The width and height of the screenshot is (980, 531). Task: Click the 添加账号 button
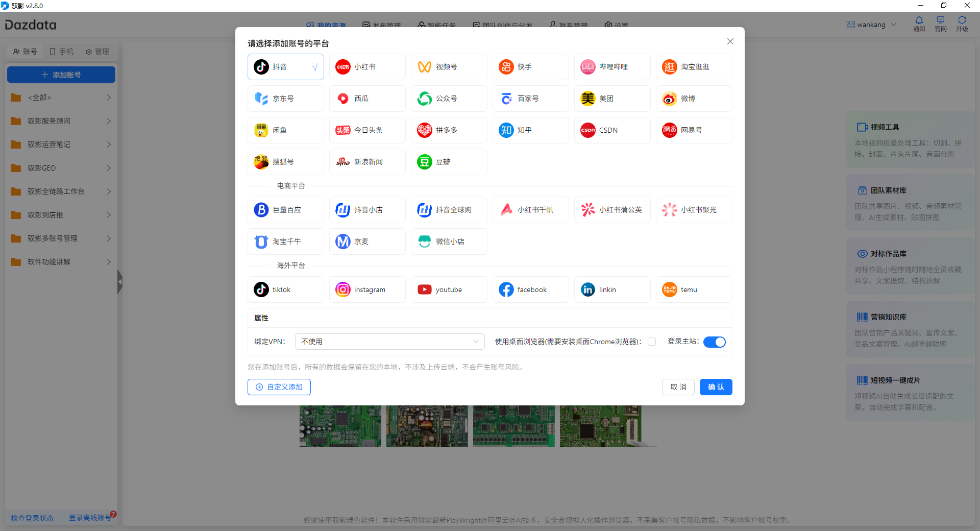[x=61, y=75]
